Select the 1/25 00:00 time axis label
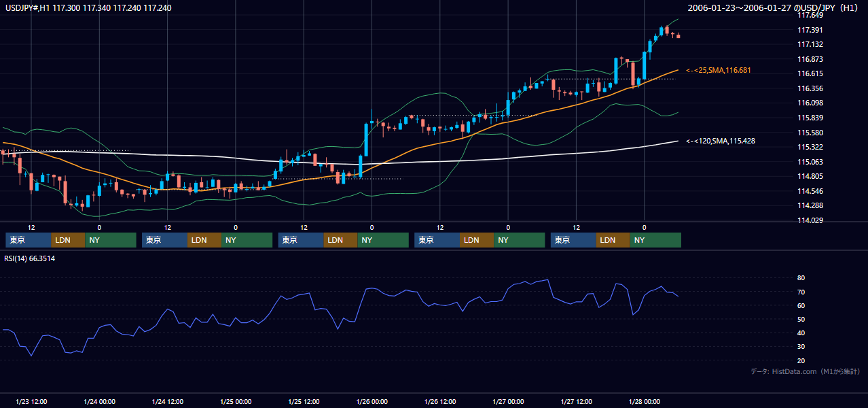Viewport: 868px width, 408px height. [236, 401]
